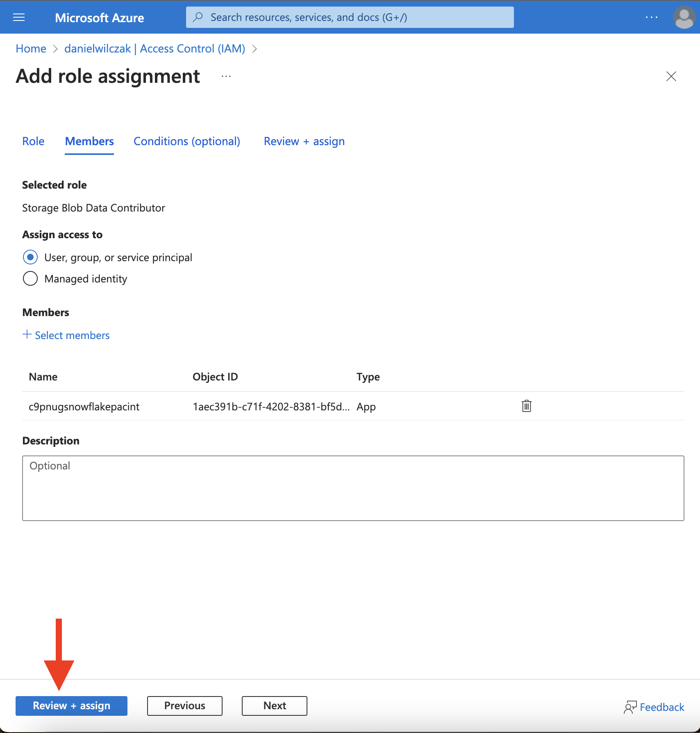Open the top bar ellipsis menu

652,17
